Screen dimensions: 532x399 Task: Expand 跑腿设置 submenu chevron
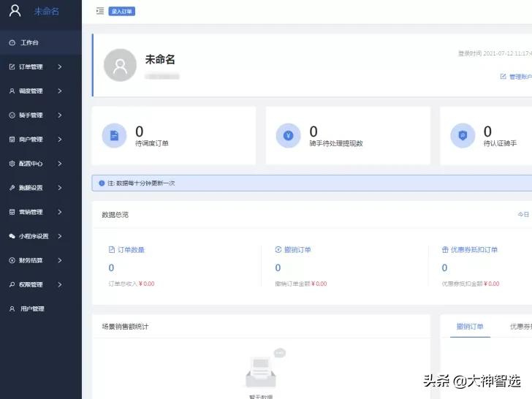click(60, 188)
